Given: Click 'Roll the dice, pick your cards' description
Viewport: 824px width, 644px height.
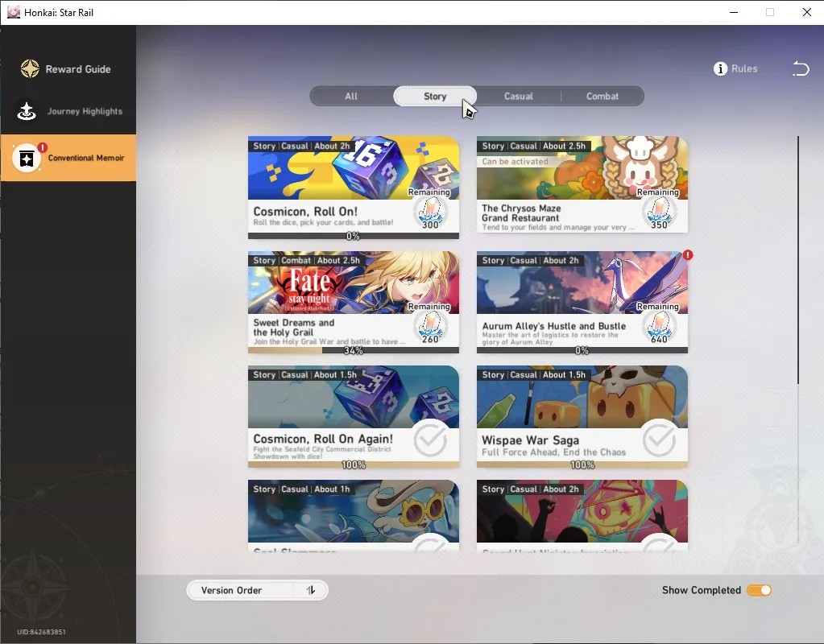Looking at the screenshot, I should tap(323, 222).
